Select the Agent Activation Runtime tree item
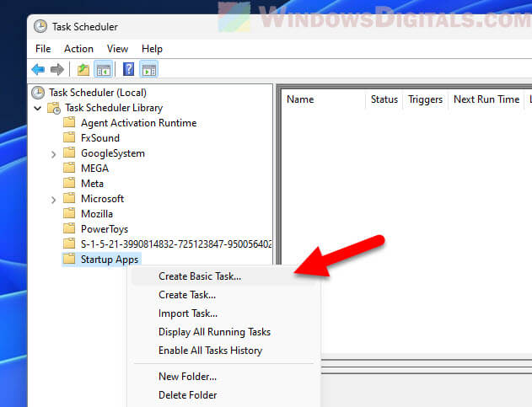This screenshot has height=407, width=532. coord(139,123)
